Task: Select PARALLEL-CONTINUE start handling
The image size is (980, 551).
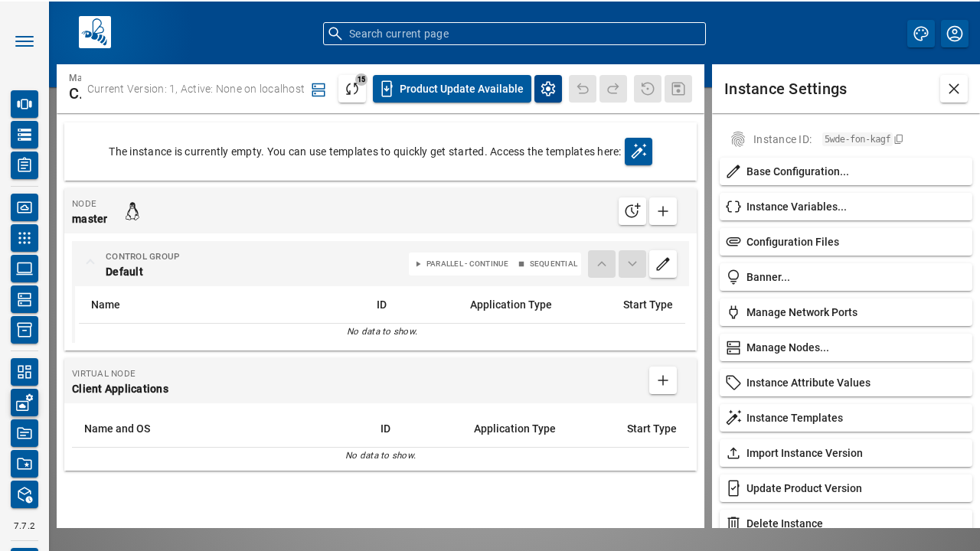Action: [x=462, y=263]
